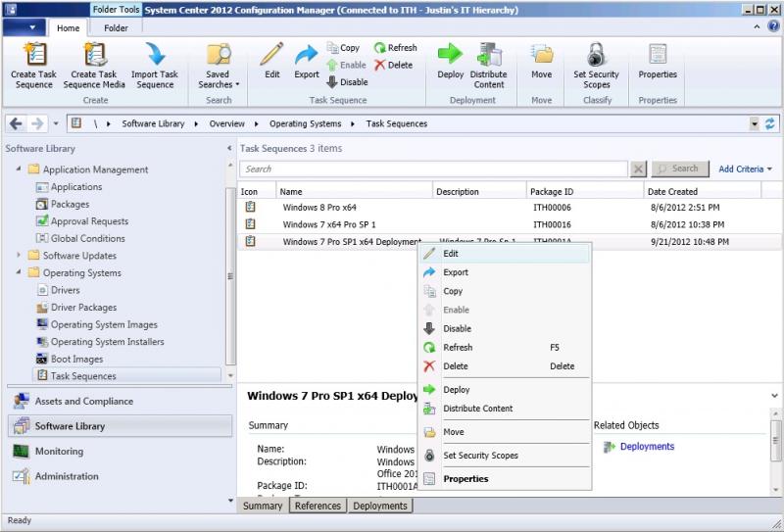Select Drivers in the tree
The width and height of the screenshot is (784, 532).
tap(65, 290)
